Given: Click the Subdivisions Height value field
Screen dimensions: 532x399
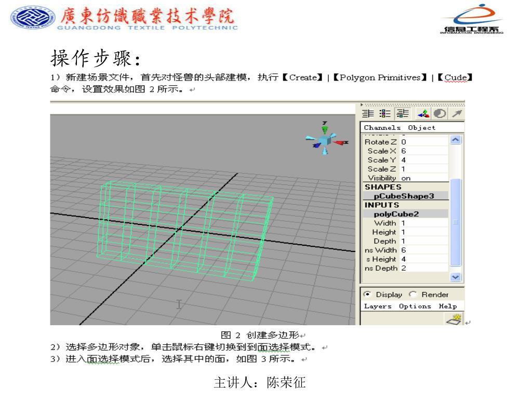Looking at the screenshot, I should coord(424,259).
